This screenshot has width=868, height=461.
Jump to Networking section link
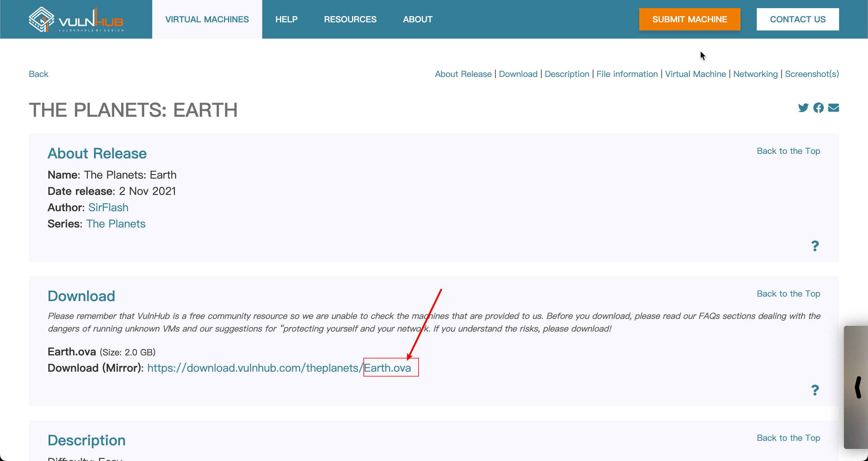755,74
